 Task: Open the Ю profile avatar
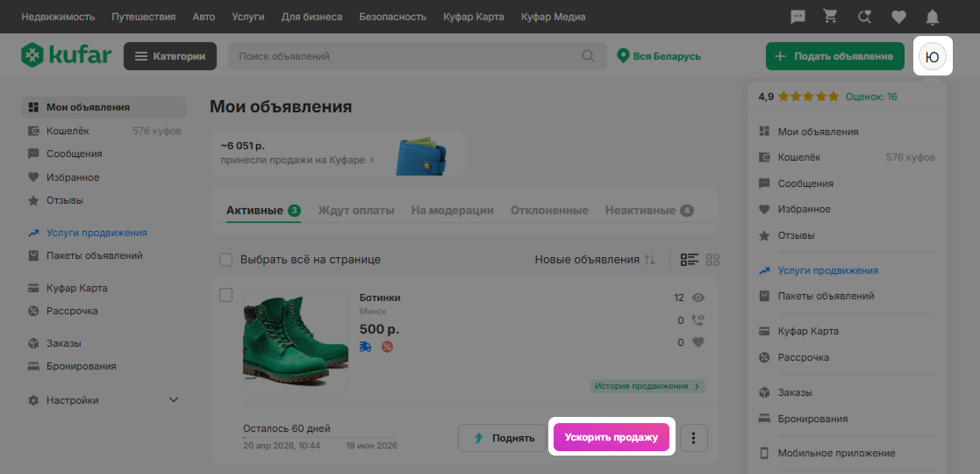tap(933, 56)
